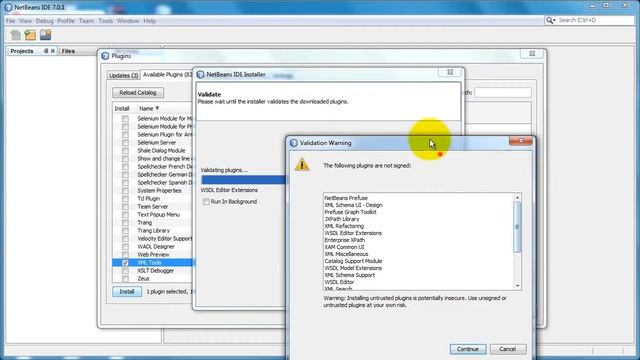The image size is (640, 360).
Task: Click the unsigned plugins list scroll down arrow
Action: pos(517,286)
